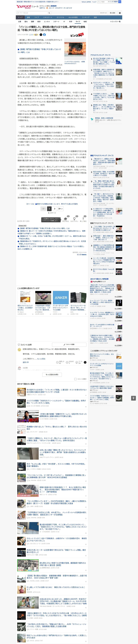Click the burning laptop article image
Screen dimensions: 138x644
click(x=75, y=49)
